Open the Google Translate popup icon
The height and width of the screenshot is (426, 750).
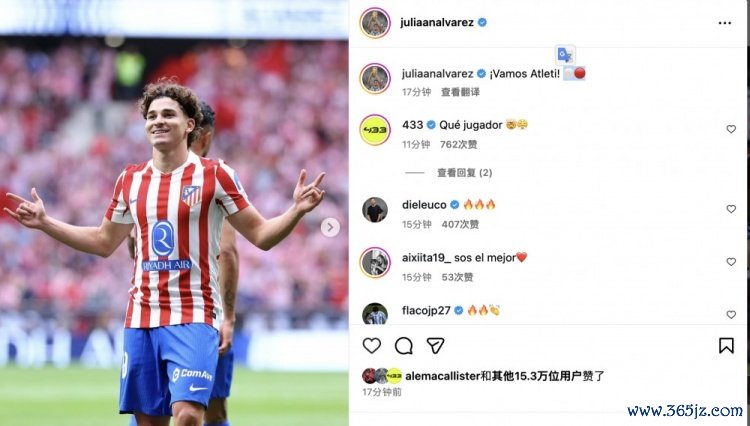565,55
